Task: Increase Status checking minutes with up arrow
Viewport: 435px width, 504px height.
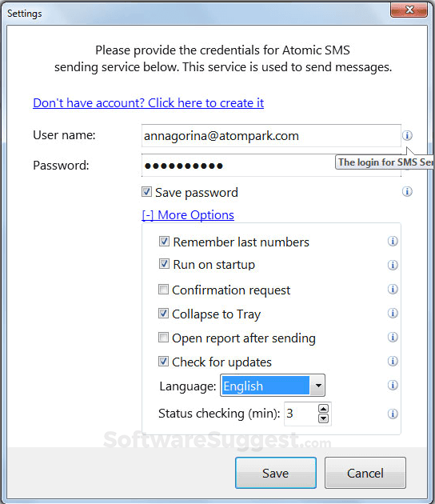Action: (323, 409)
